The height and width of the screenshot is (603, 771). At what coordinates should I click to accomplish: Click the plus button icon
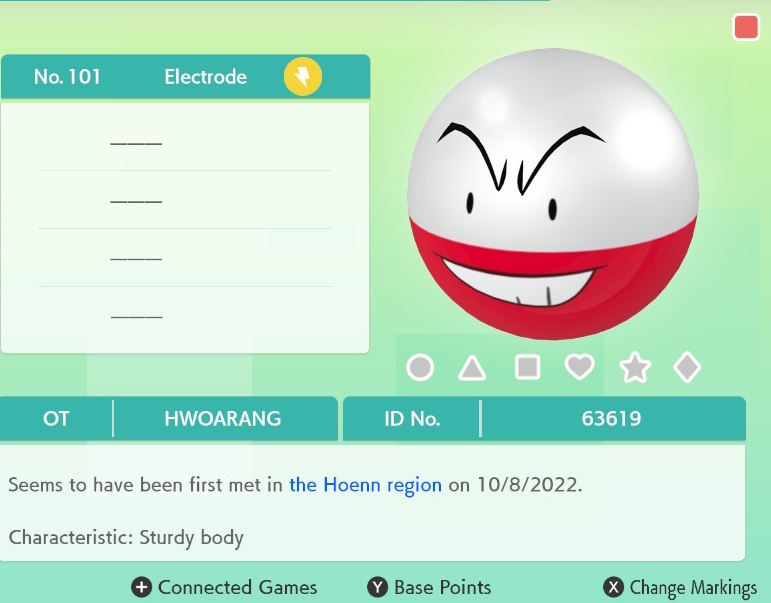click(x=141, y=587)
